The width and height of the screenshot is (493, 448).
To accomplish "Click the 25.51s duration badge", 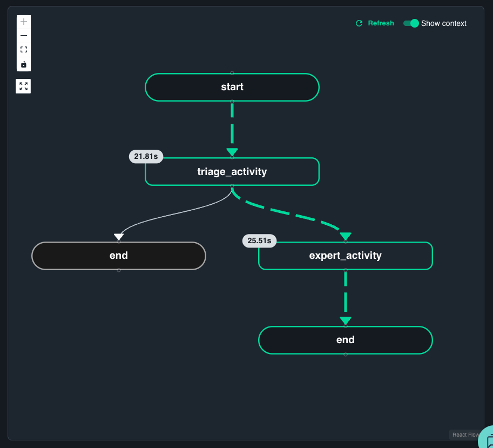I will coord(259,240).
